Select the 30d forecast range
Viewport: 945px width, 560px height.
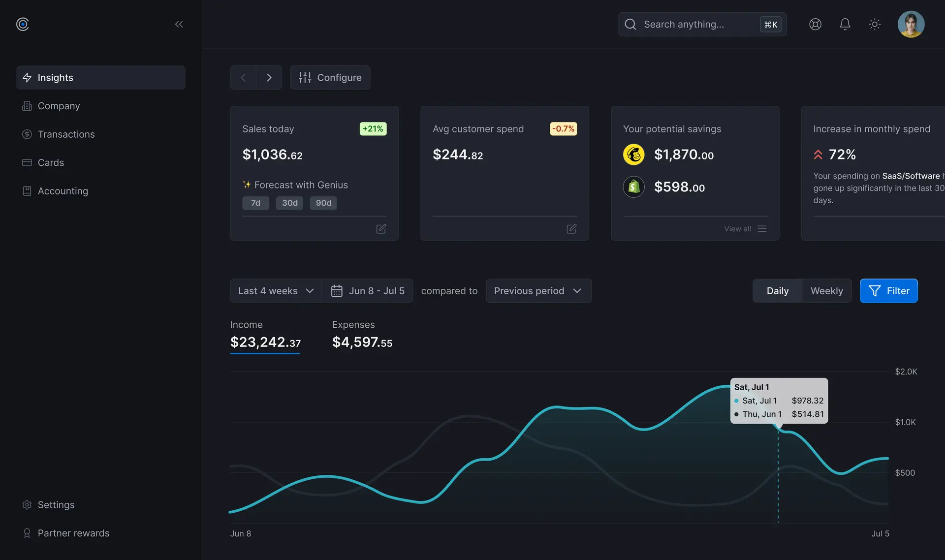coord(289,203)
